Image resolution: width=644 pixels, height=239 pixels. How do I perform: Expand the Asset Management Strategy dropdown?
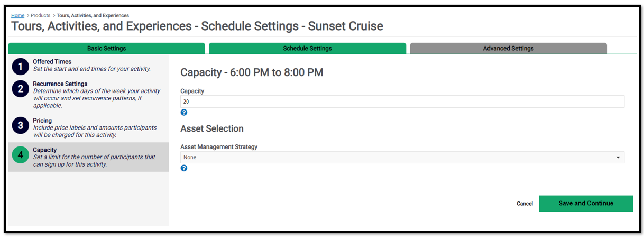click(x=402, y=157)
